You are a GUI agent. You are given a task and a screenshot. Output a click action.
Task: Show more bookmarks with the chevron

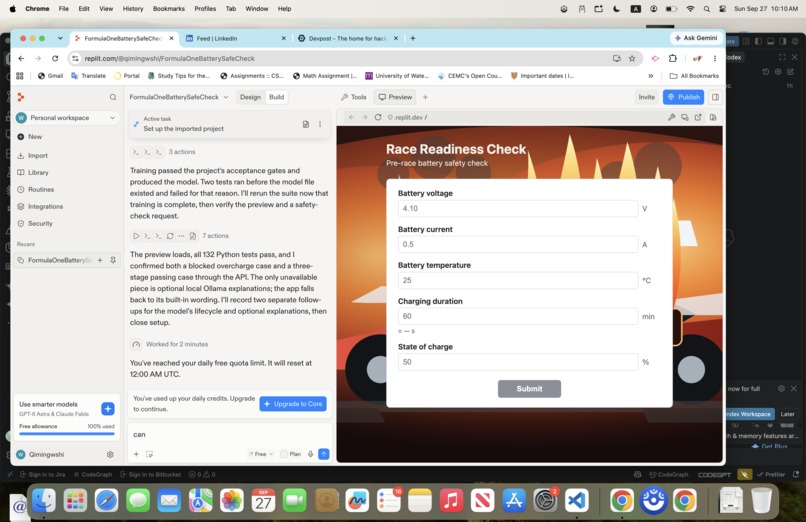click(651, 76)
